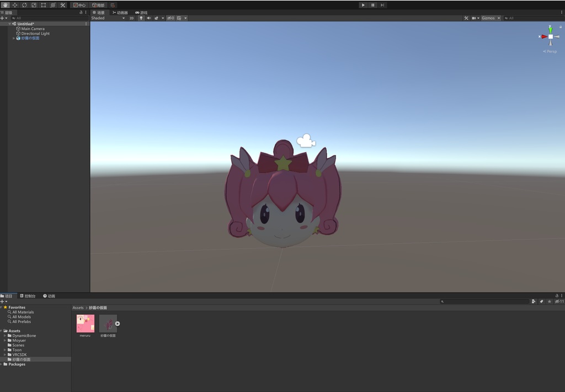Select the combined Transform tool
Screen dimensions: 565x392
point(53,5)
